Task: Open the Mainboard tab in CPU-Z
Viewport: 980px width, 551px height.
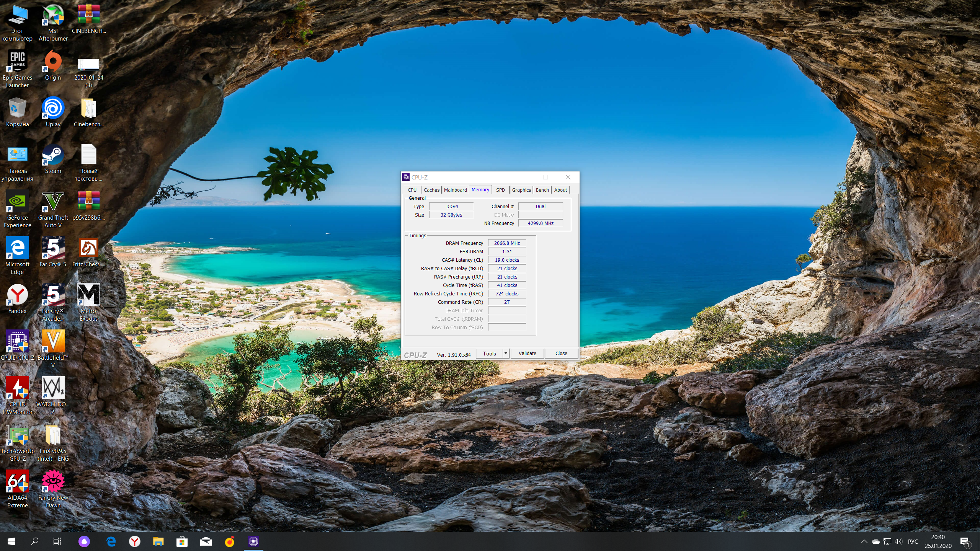Action: [x=455, y=190]
